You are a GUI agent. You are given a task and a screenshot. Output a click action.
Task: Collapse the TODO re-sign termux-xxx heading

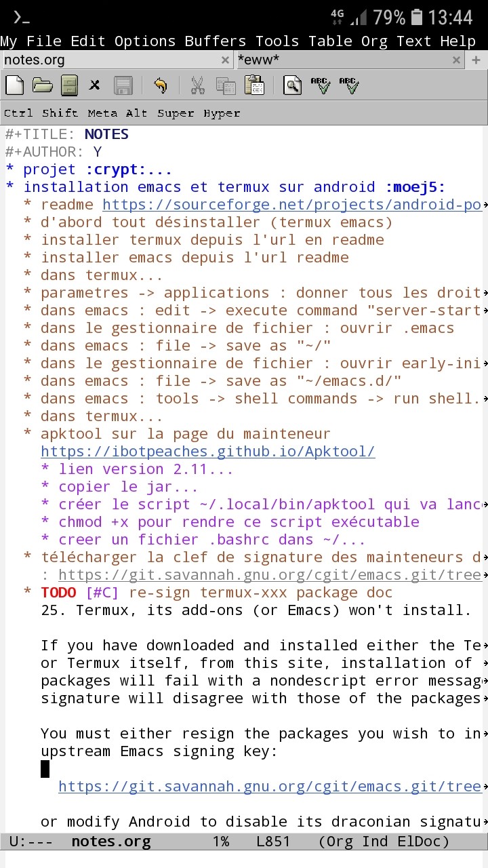pos(208,593)
